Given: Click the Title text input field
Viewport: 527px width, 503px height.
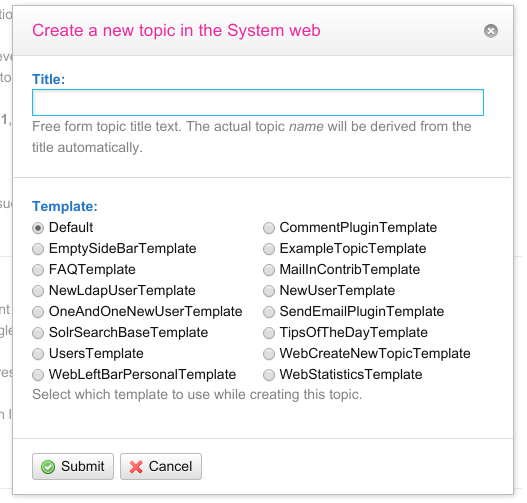Looking at the screenshot, I should click(x=258, y=102).
